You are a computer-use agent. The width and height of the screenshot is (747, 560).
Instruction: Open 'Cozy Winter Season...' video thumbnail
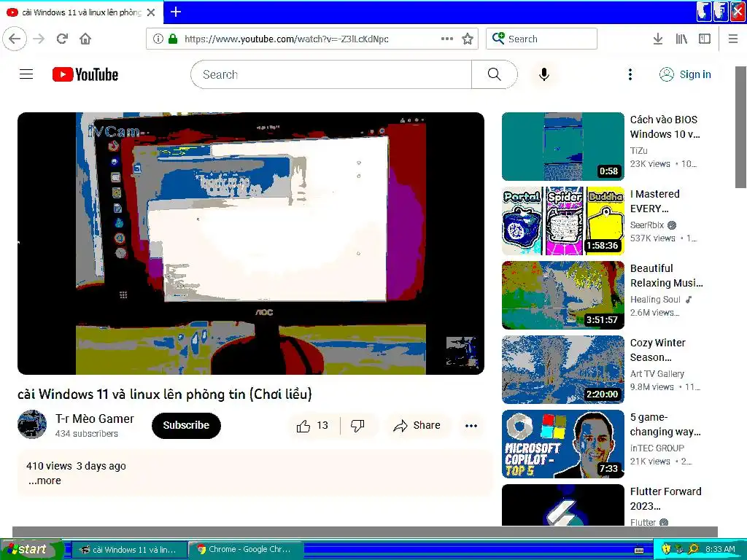pos(562,369)
